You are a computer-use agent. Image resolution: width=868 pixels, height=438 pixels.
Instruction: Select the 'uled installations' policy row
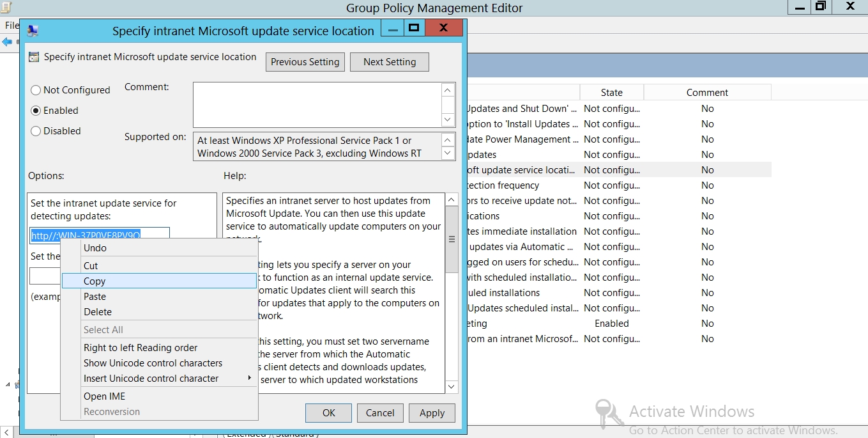[618, 293]
